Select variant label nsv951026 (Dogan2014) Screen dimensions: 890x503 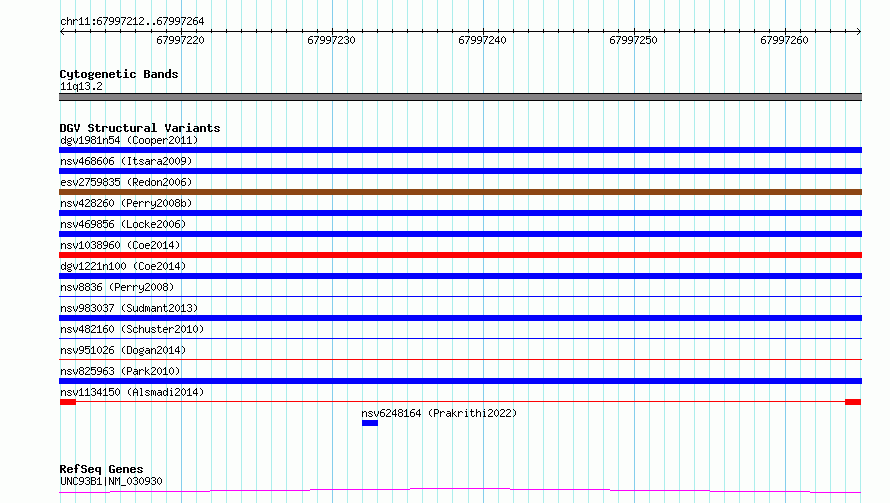pos(123,350)
